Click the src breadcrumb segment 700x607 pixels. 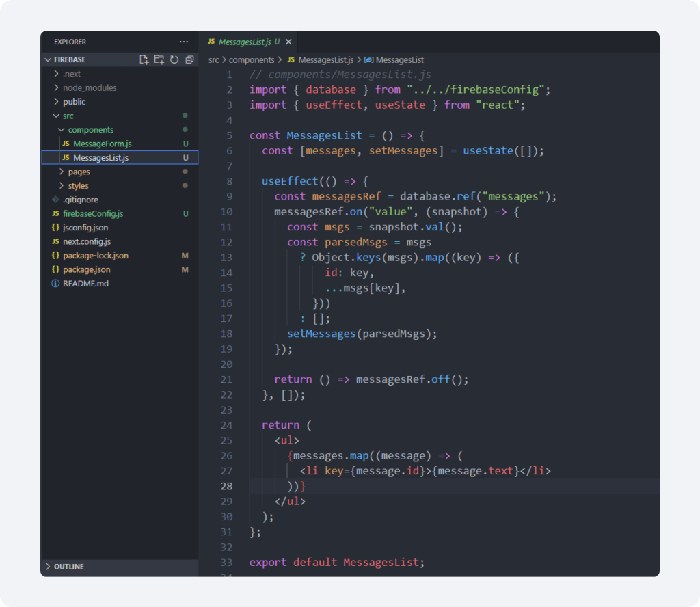(x=214, y=59)
